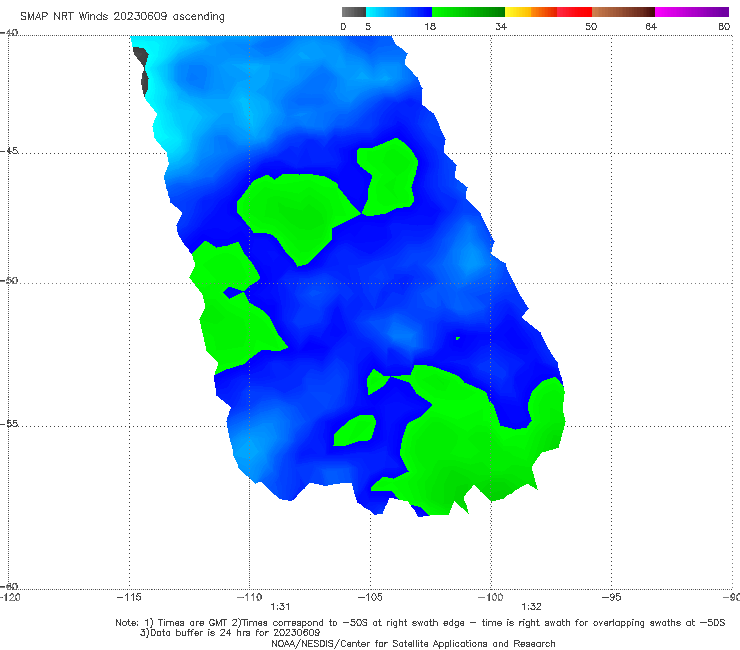Click the longitude label '-110'

point(249,597)
